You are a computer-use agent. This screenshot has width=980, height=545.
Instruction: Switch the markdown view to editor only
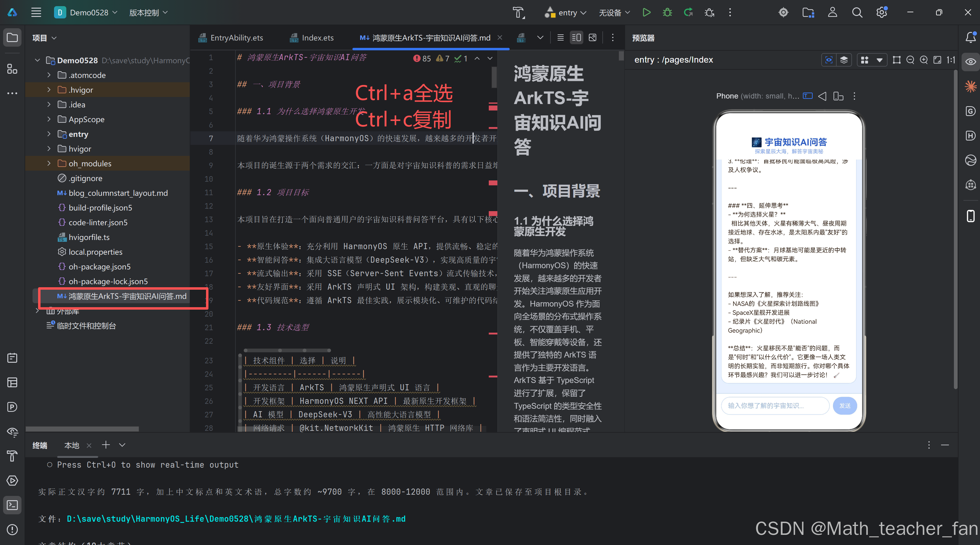(x=560, y=37)
